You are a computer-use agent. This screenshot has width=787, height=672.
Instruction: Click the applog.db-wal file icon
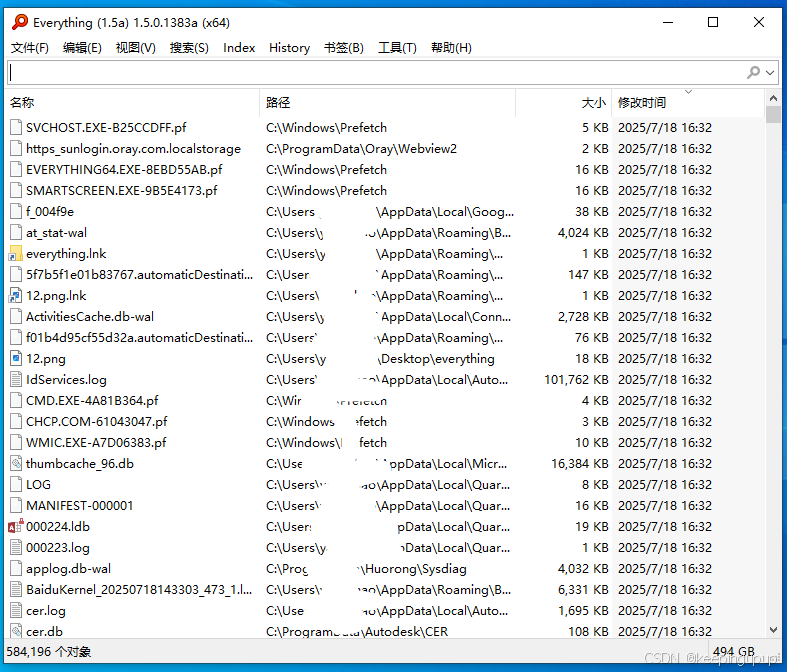click(16, 568)
